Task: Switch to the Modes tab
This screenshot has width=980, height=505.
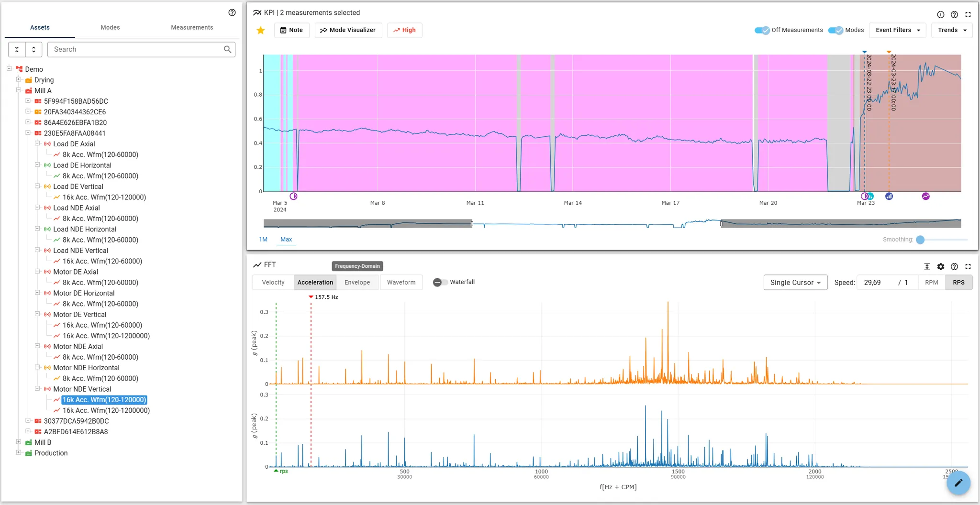Action: [x=110, y=27]
